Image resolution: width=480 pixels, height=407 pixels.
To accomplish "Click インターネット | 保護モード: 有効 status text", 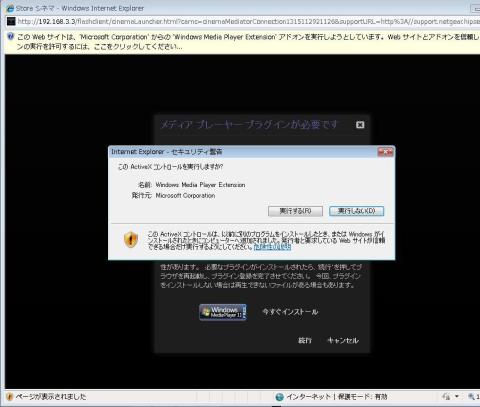I will pos(337,397).
